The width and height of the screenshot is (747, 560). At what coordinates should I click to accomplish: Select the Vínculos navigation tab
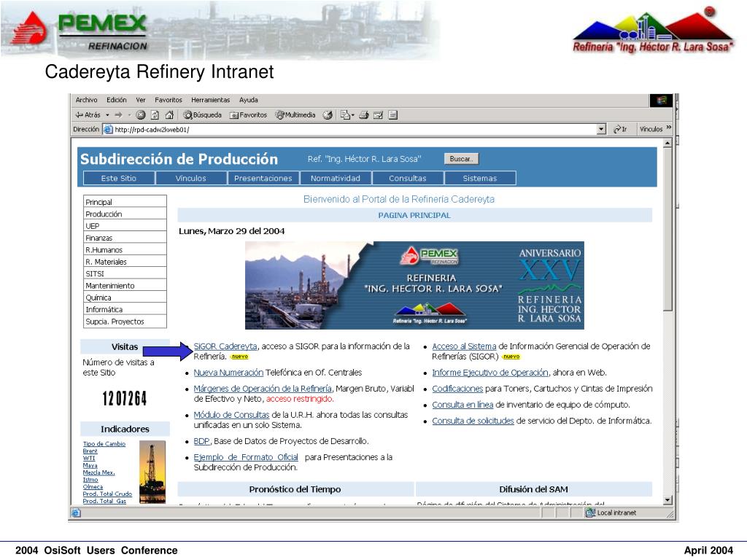191,178
